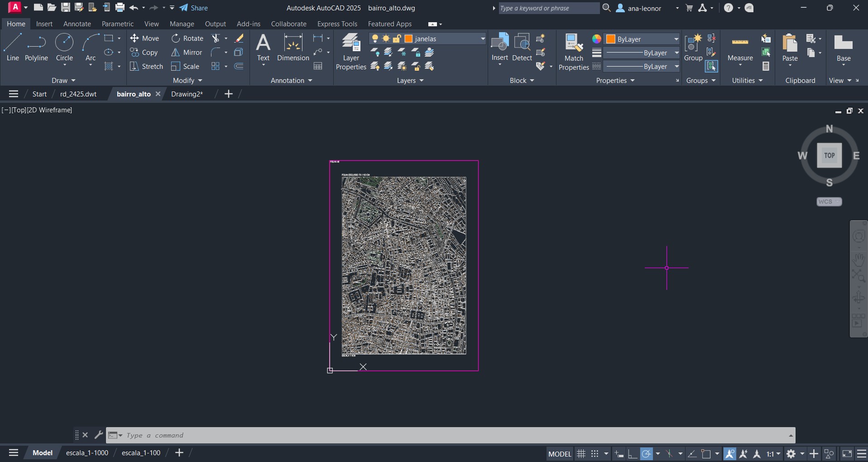The height and width of the screenshot is (462, 868).
Task: Expand the Draw panel flyout
Action: coord(63,81)
